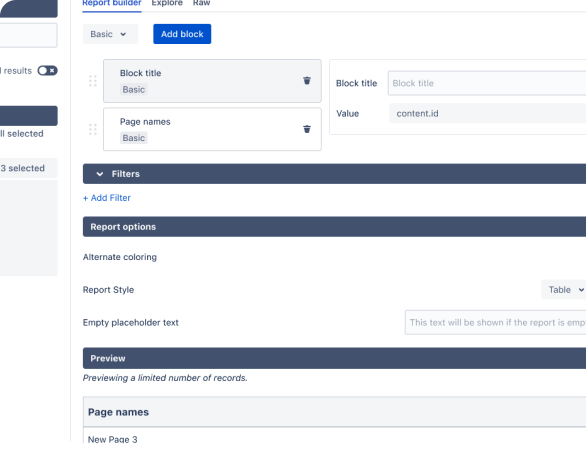Click the Report options section header
The image size is (586, 464).
click(x=334, y=227)
